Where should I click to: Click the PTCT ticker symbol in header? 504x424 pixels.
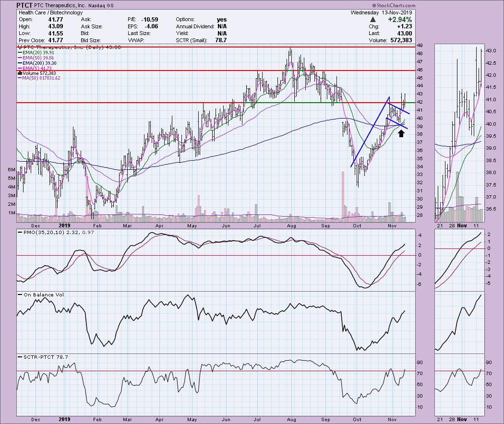(x=25, y=5)
